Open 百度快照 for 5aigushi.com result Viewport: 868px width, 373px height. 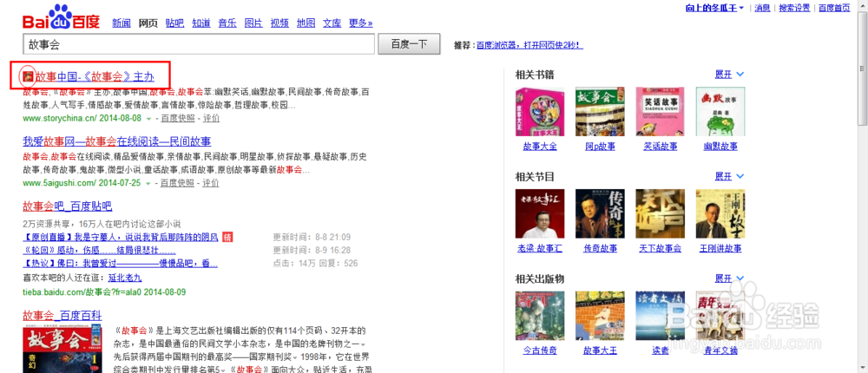click(177, 183)
